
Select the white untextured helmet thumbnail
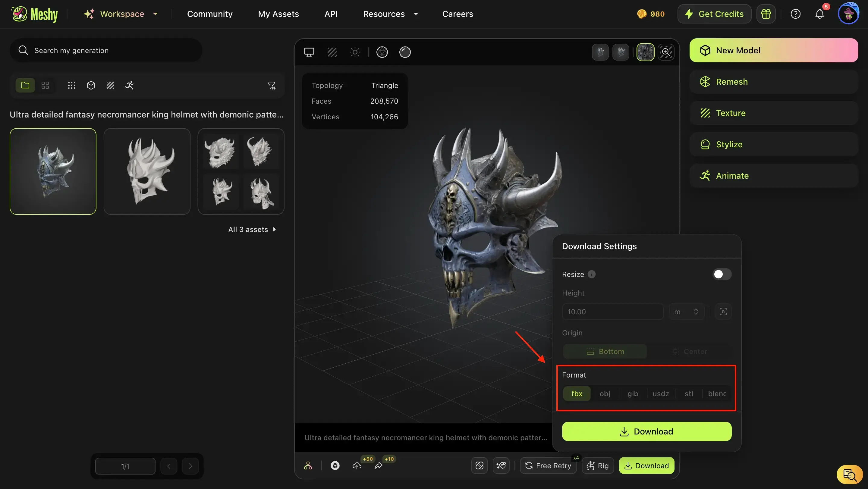[x=147, y=171]
